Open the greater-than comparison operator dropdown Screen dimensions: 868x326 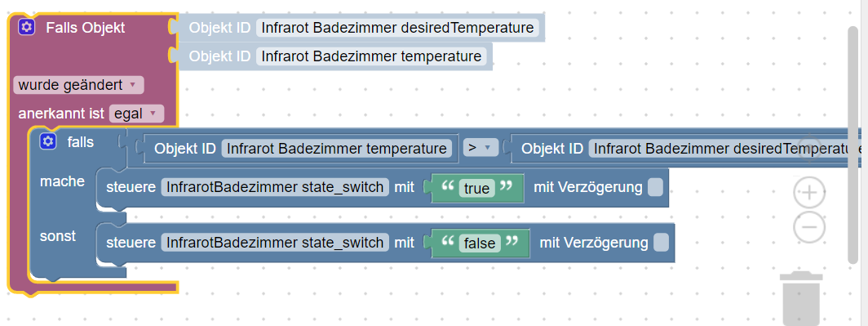point(479,148)
